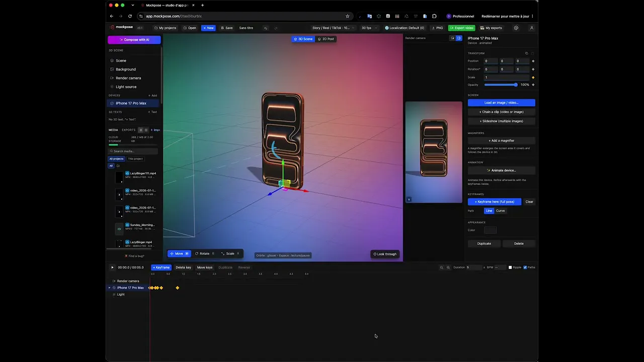The width and height of the screenshot is (644, 362).
Task: Switch to the 2D Post tab
Action: (326, 39)
